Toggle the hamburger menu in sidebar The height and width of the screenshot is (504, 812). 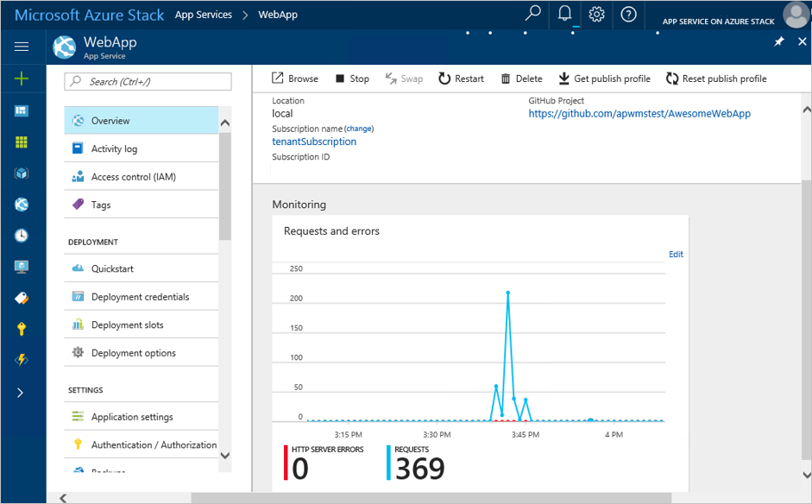[22, 47]
